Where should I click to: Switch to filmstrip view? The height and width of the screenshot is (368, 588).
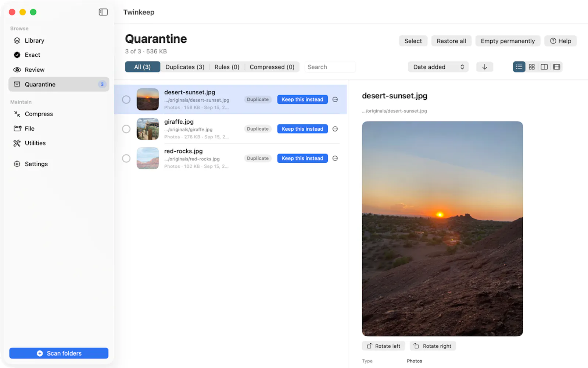[x=557, y=67]
